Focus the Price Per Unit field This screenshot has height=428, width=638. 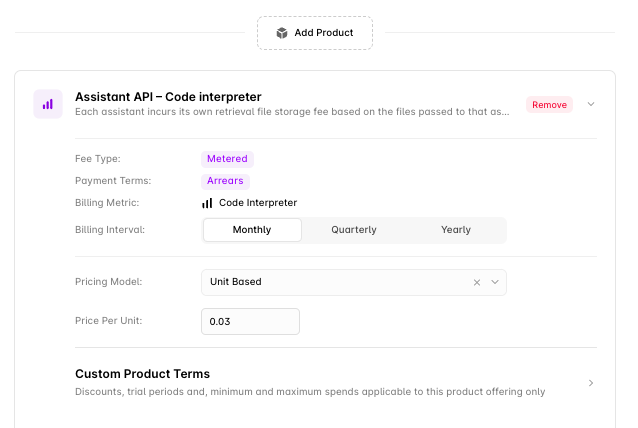point(250,322)
